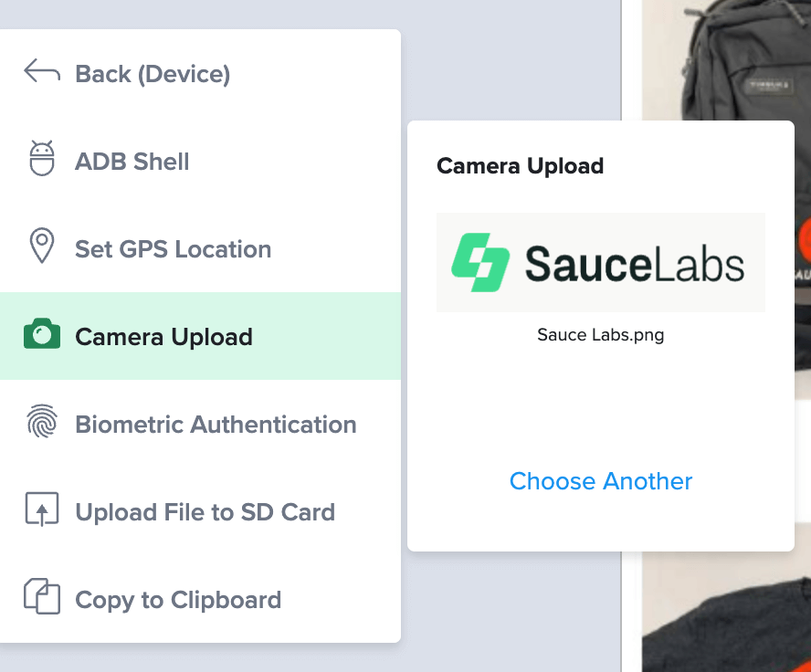Image resolution: width=811 pixels, height=672 pixels.
Task: Click the Sauce Labs.png file name
Action: [600, 335]
